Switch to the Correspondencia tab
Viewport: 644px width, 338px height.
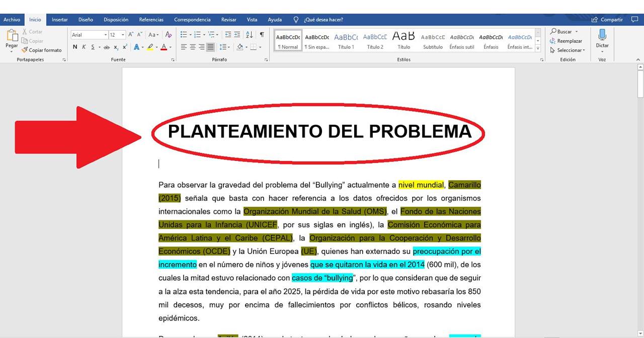pyautogui.click(x=192, y=20)
